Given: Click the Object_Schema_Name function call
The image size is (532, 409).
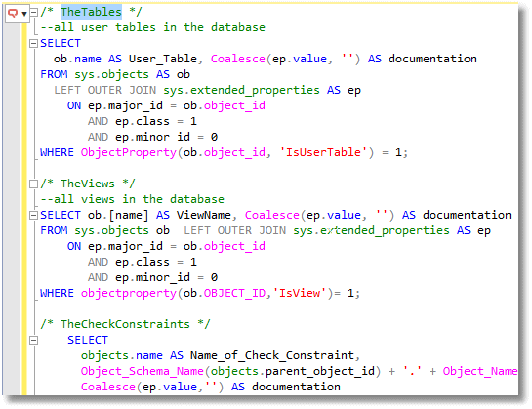Looking at the screenshot, I should click(143, 371).
